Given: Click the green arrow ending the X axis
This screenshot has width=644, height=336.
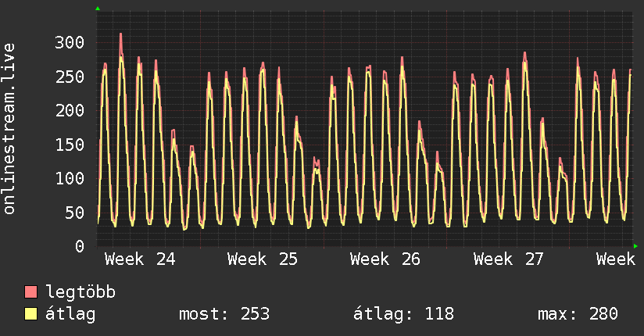Looking at the screenshot, I should [635, 246].
